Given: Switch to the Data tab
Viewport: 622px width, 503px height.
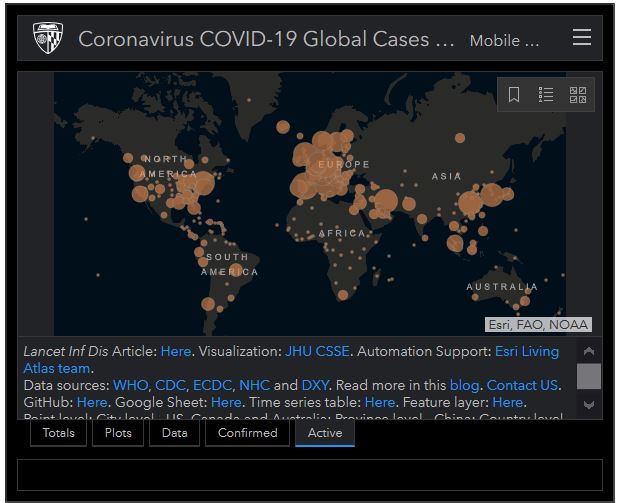Looking at the screenshot, I should tap(175, 433).
